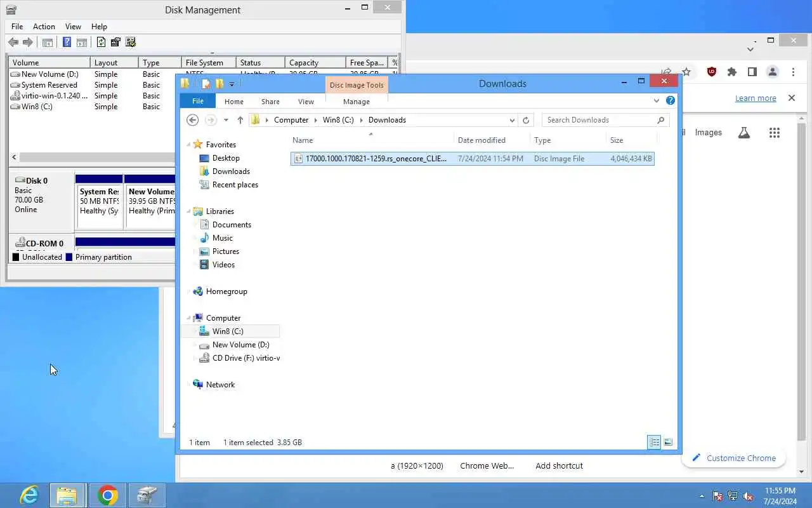
Task: Collapse the Libraries tree node
Action: 188,211
